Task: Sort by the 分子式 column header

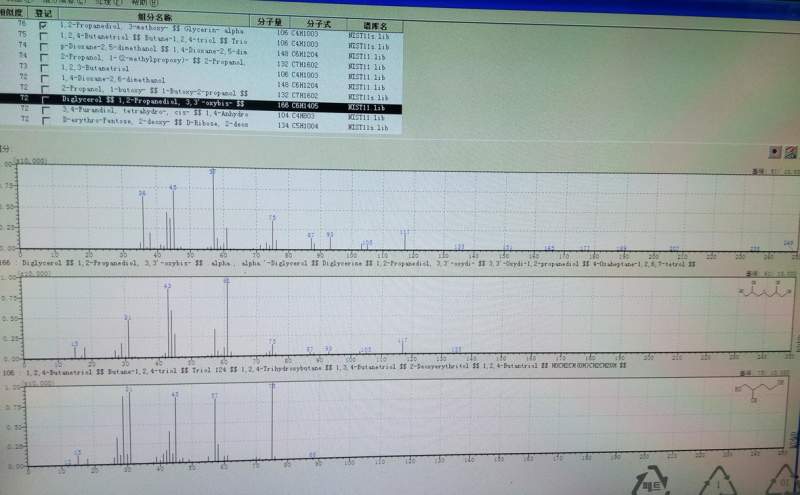Action: tap(318, 23)
